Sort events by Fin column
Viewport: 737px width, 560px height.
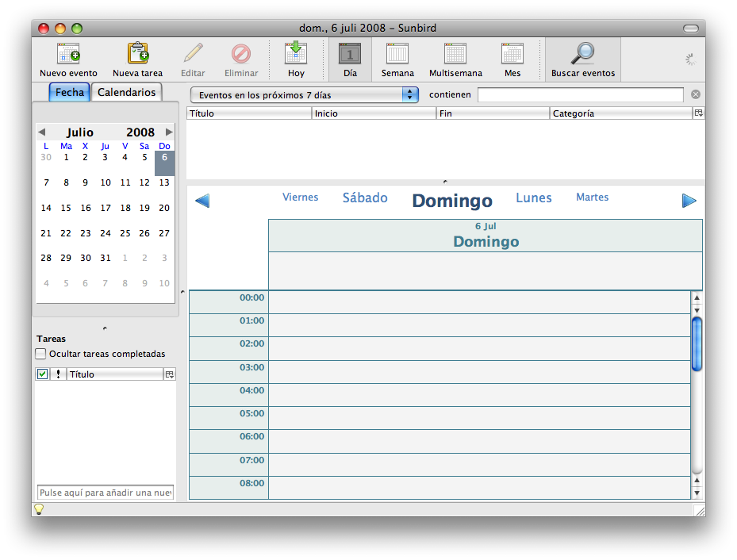pos(493,113)
